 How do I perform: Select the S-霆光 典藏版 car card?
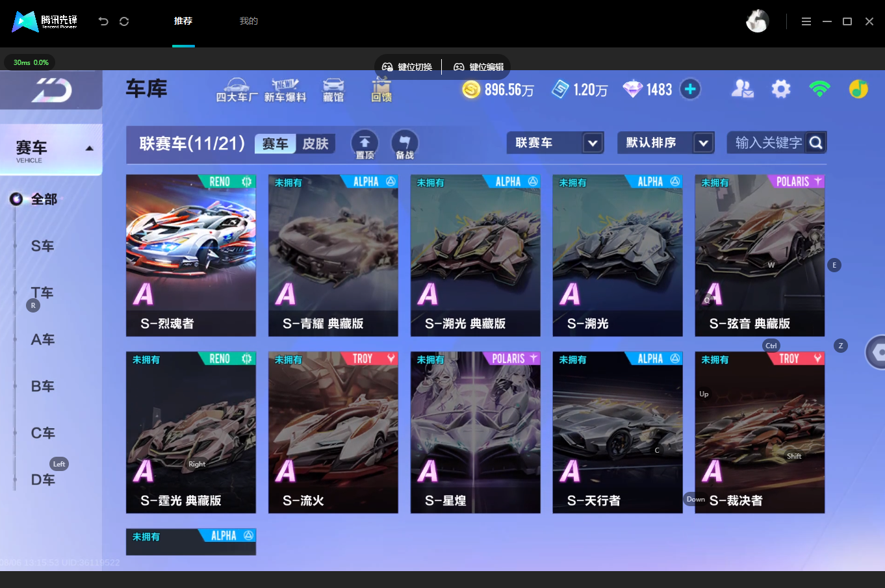[191, 433]
